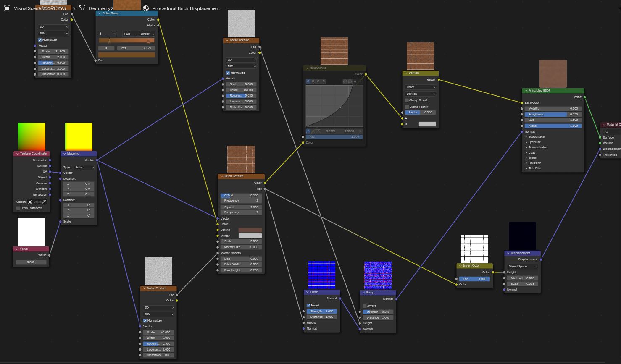The image size is (621, 364).
Task: Select the B channel in RGB Curves
Action: click(324, 81)
